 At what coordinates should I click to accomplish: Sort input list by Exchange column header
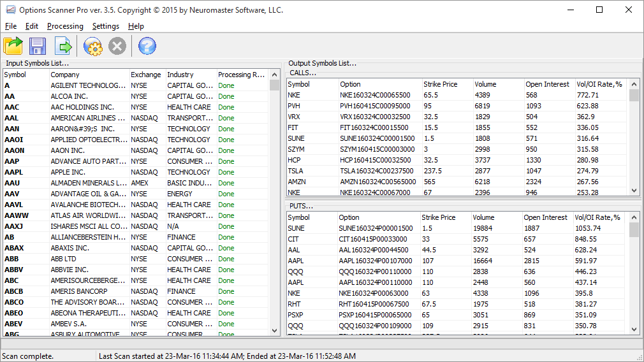[147, 75]
